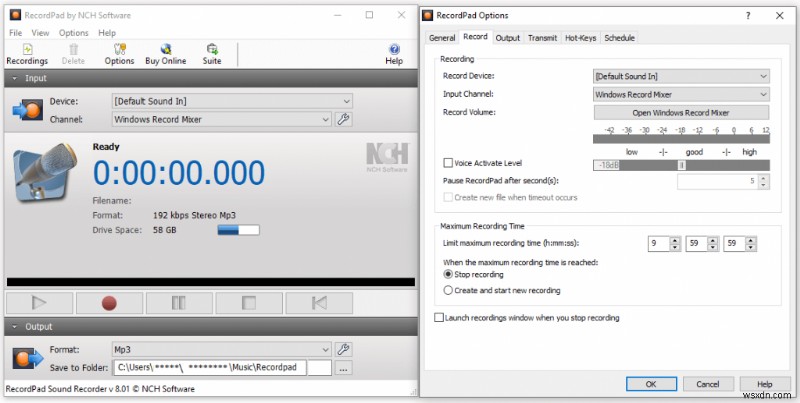Switch to the General tab
Viewport: 800px width, 403px height.
coord(442,38)
